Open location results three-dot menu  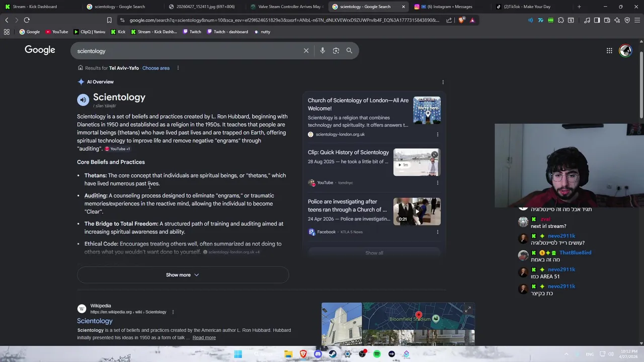tap(178, 68)
